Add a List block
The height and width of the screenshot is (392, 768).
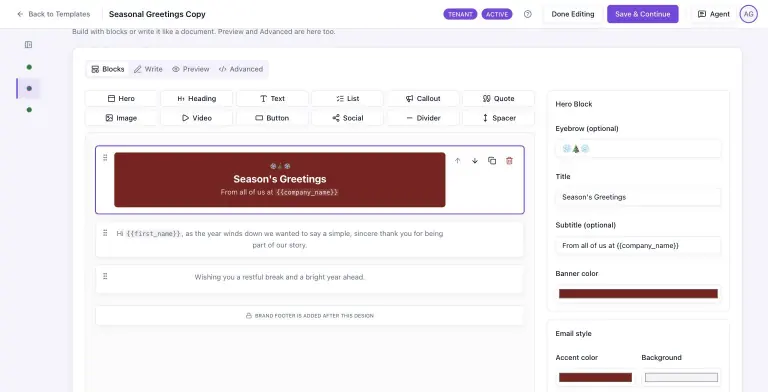point(348,98)
